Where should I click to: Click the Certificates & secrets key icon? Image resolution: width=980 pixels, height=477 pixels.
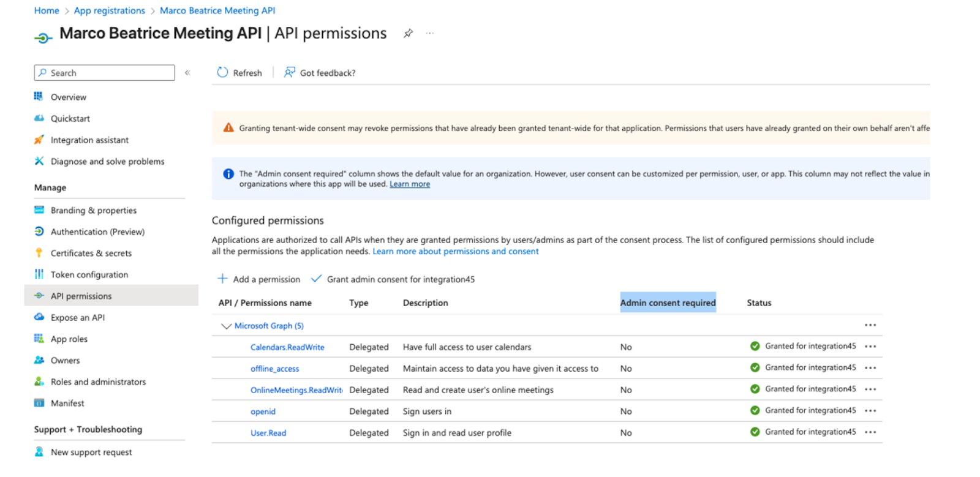39,253
